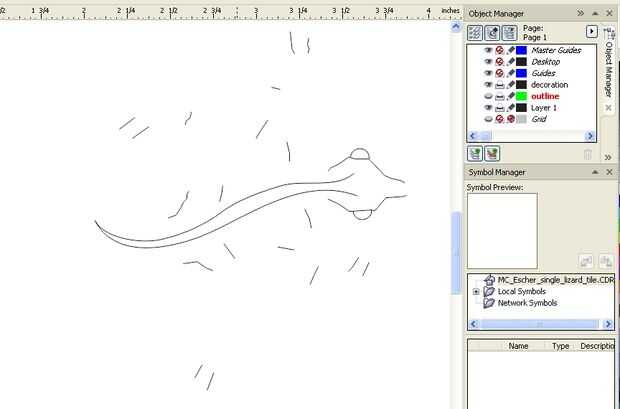Show the outline layer via eye icon
The image size is (620, 409).
pyautogui.click(x=488, y=96)
